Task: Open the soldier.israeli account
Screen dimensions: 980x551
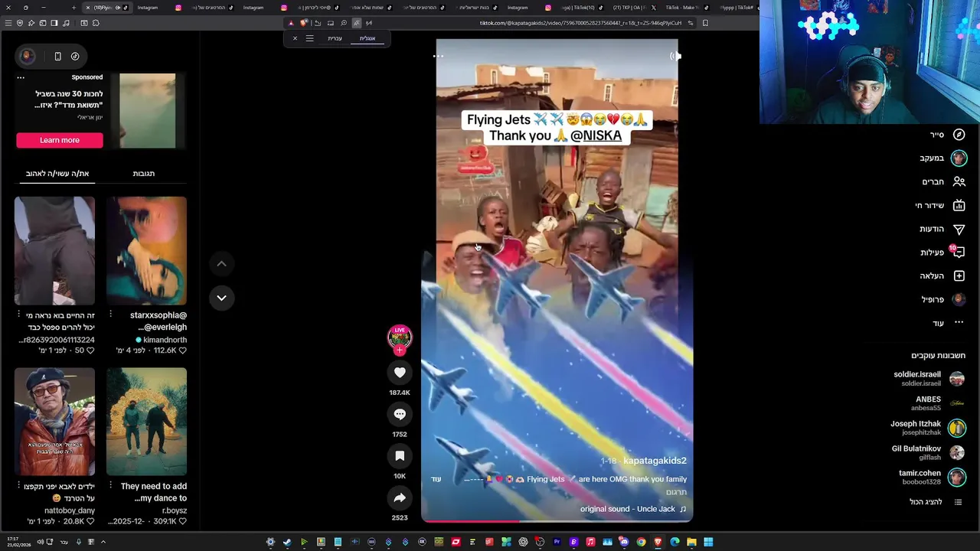Action: (x=929, y=379)
